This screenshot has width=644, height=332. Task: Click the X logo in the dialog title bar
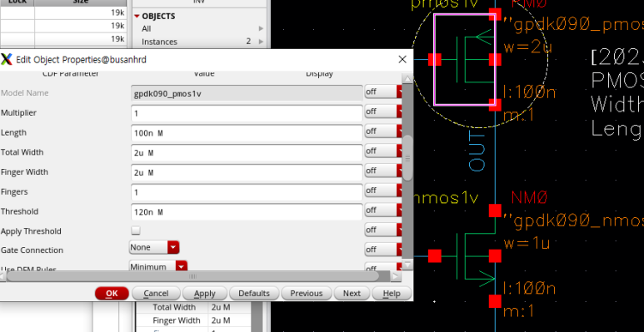click(7, 60)
